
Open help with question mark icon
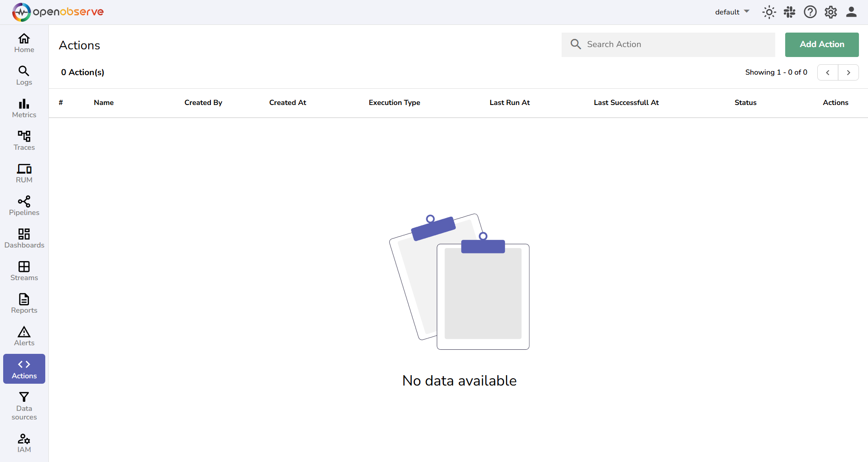point(810,12)
